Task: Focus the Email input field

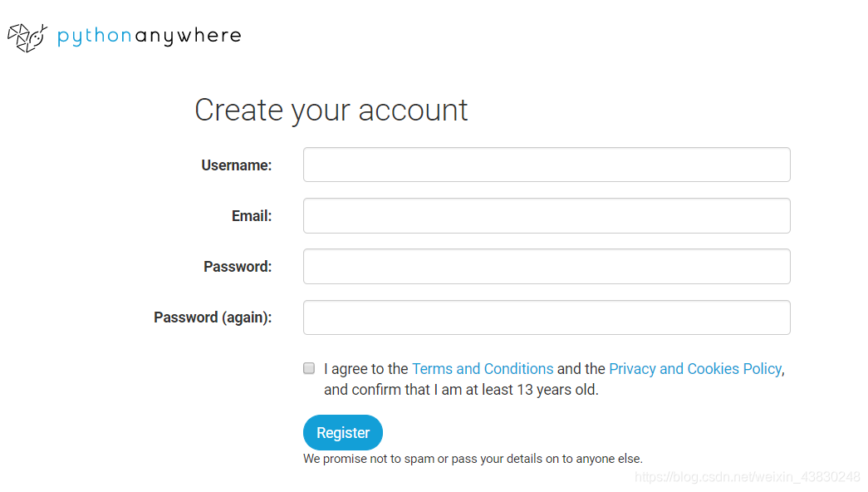Action: (x=547, y=215)
